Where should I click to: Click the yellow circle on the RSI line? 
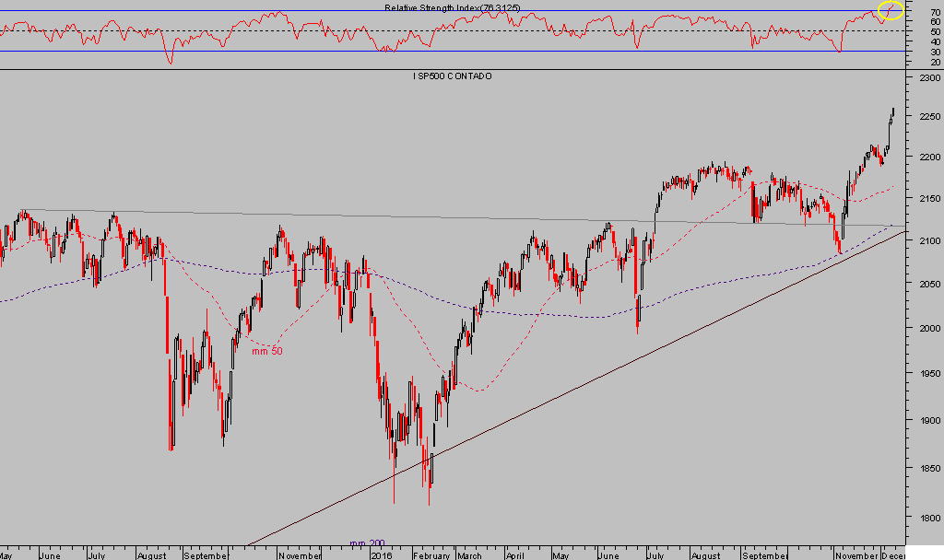point(891,11)
